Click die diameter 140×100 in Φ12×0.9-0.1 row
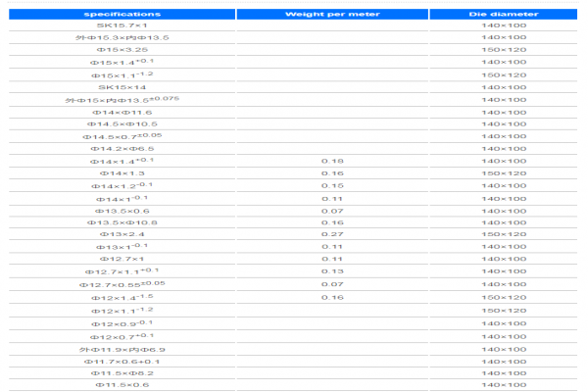Viewport: 588px width, 392px height. click(504, 323)
